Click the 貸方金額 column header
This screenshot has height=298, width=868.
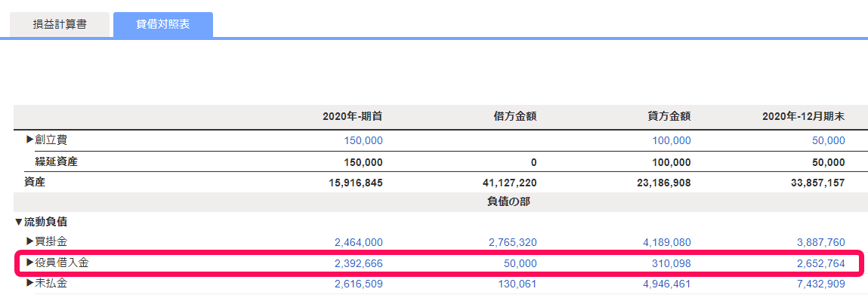[669, 116]
